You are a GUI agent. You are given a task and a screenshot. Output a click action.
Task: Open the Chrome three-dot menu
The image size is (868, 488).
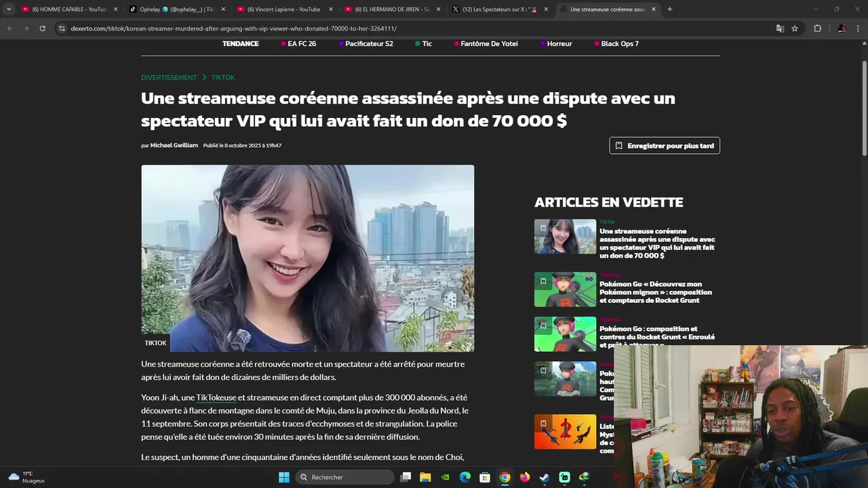point(859,28)
